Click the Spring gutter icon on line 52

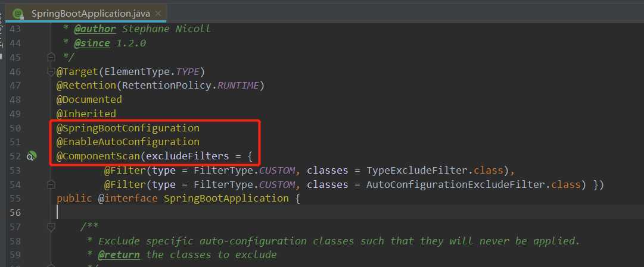coord(32,156)
